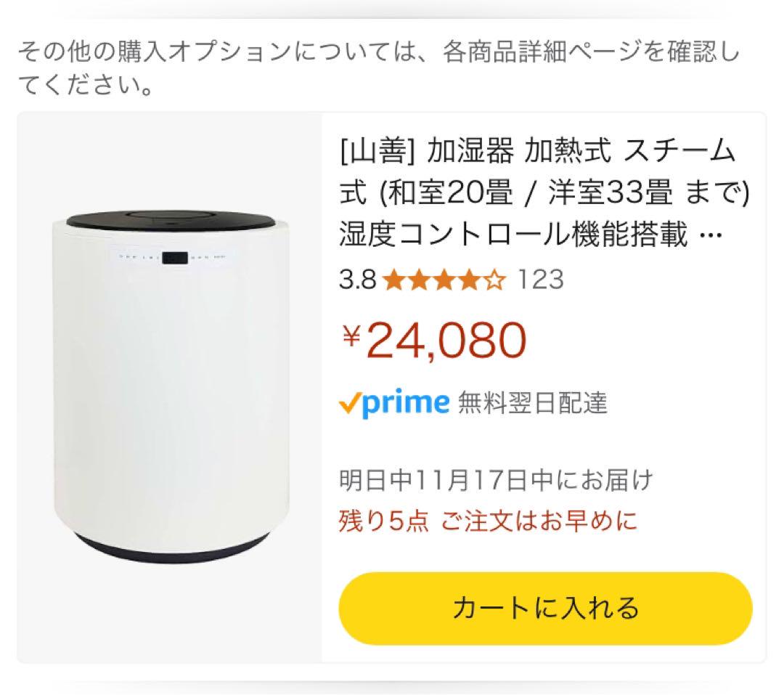Click the red 残り5点 stock warning

pyautogui.click(x=383, y=521)
